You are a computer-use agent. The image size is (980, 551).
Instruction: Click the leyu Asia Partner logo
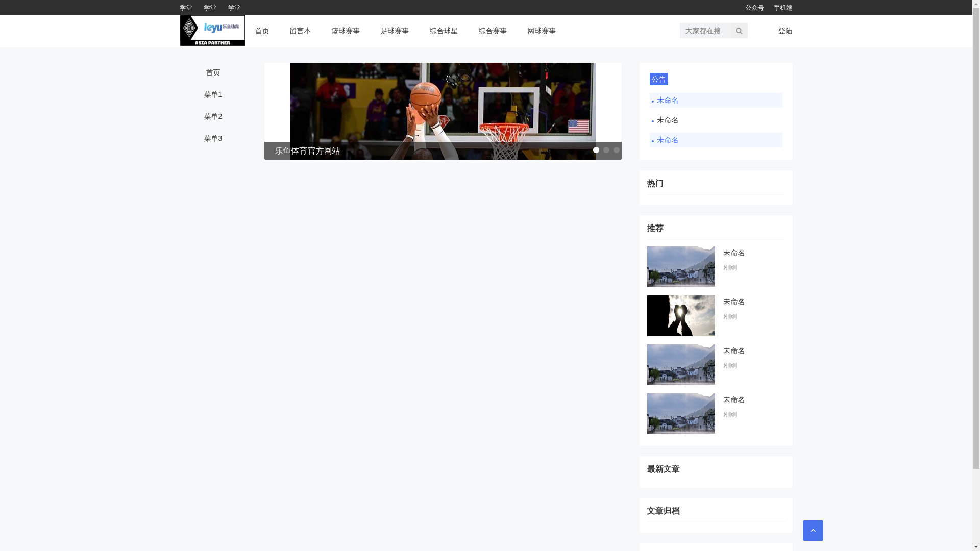click(212, 31)
